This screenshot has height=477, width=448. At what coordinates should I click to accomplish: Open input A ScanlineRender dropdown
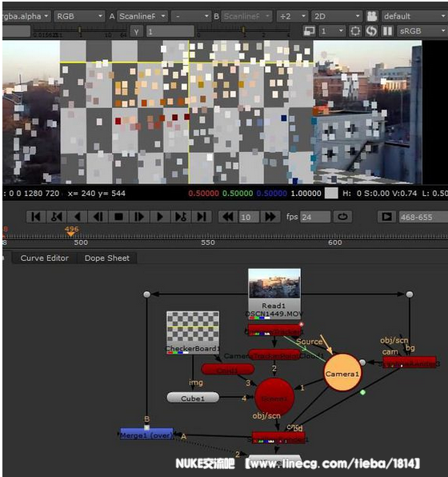pos(142,16)
